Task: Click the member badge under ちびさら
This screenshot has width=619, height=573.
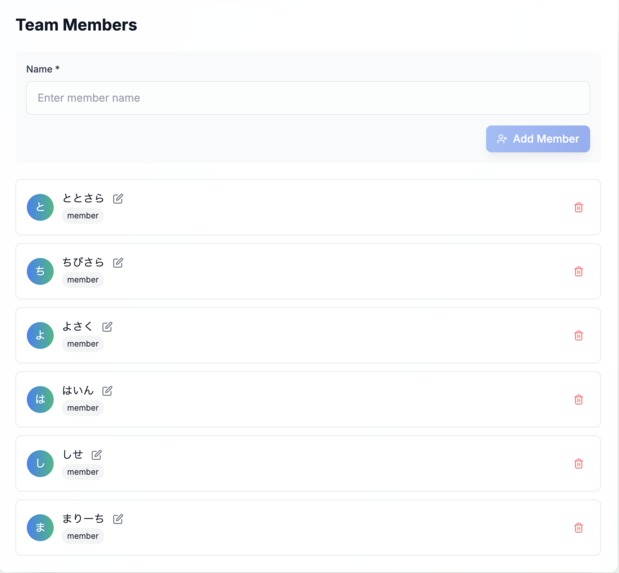Action: (83, 280)
